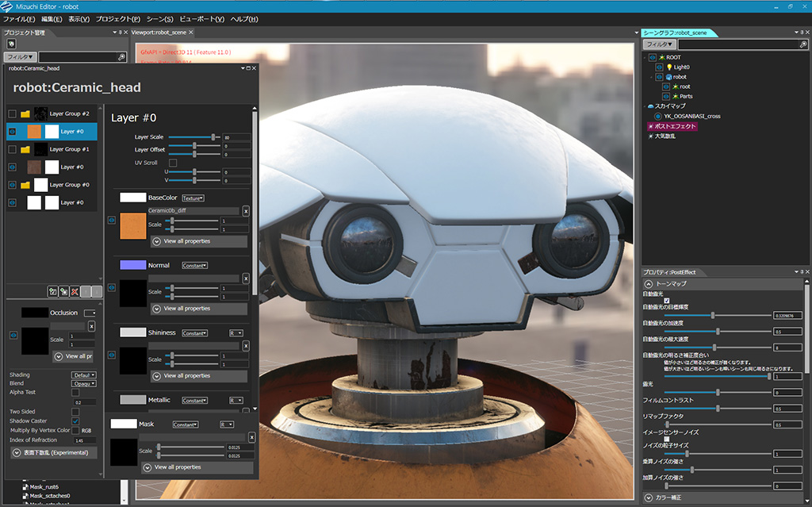812x507 pixels.
Task: Enable the Two Sided checkbox
Action: (75, 412)
